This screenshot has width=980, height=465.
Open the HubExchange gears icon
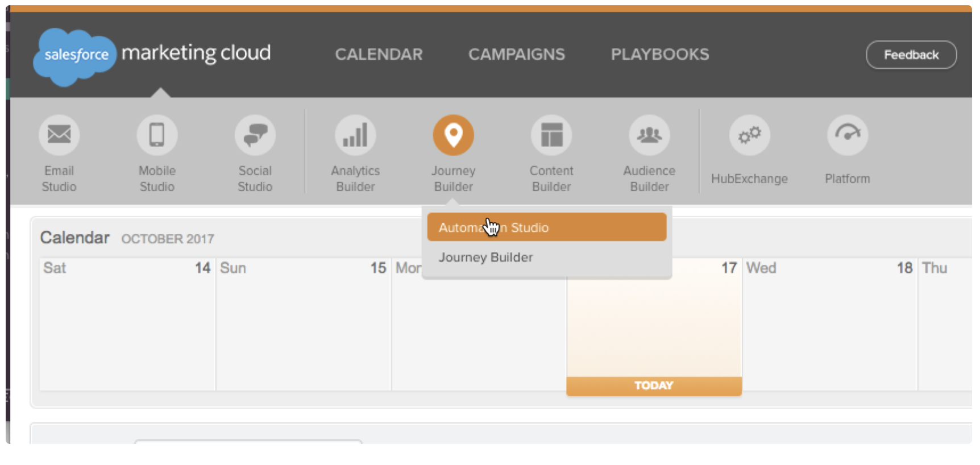pos(749,135)
